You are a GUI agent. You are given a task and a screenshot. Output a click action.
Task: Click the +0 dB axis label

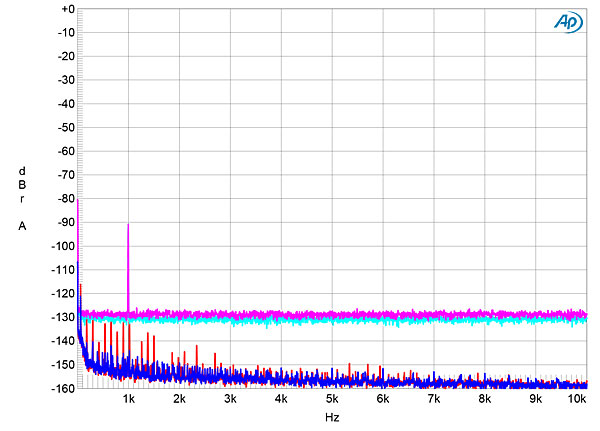(x=67, y=9)
